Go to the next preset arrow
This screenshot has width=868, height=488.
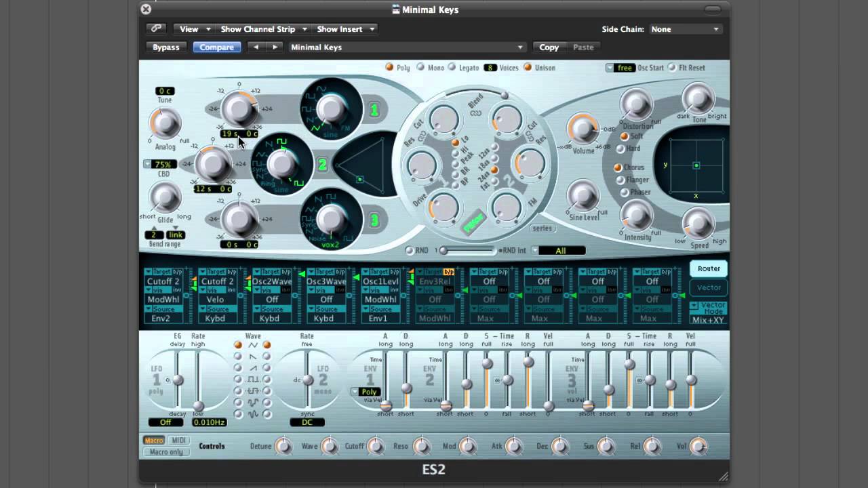[275, 47]
